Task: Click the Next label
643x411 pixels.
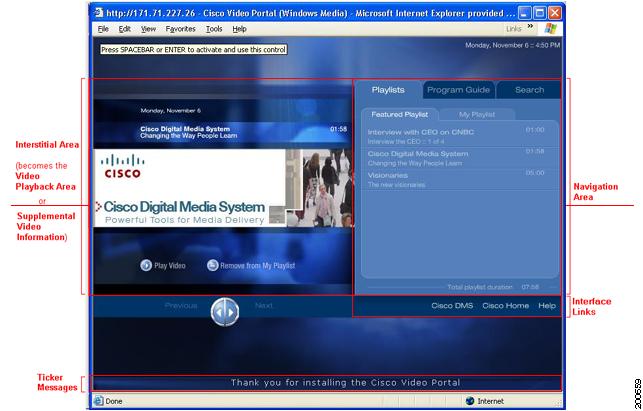Action: pos(263,306)
